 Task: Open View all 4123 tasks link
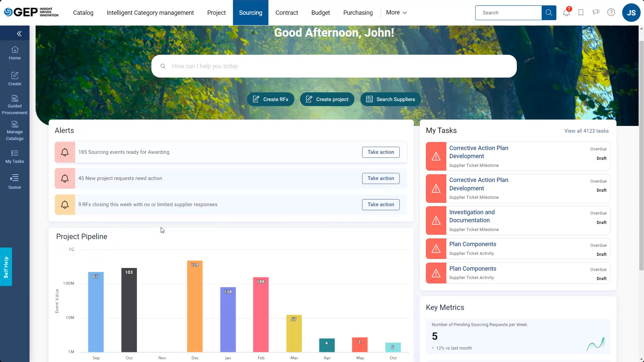pyautogui.click(x=586, y=131)
